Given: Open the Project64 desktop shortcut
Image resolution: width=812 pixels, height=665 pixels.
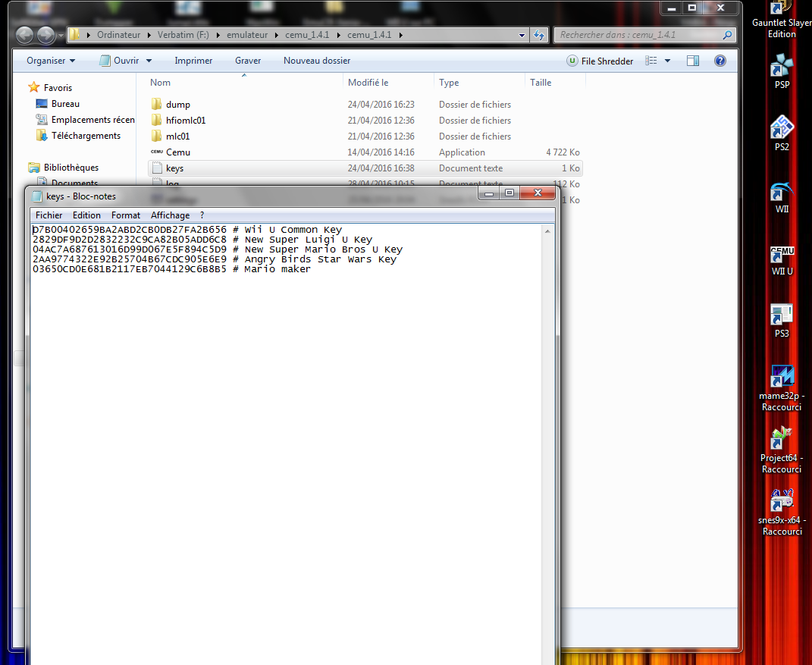Looking at the screenshot, I should (x=782, y=439).
